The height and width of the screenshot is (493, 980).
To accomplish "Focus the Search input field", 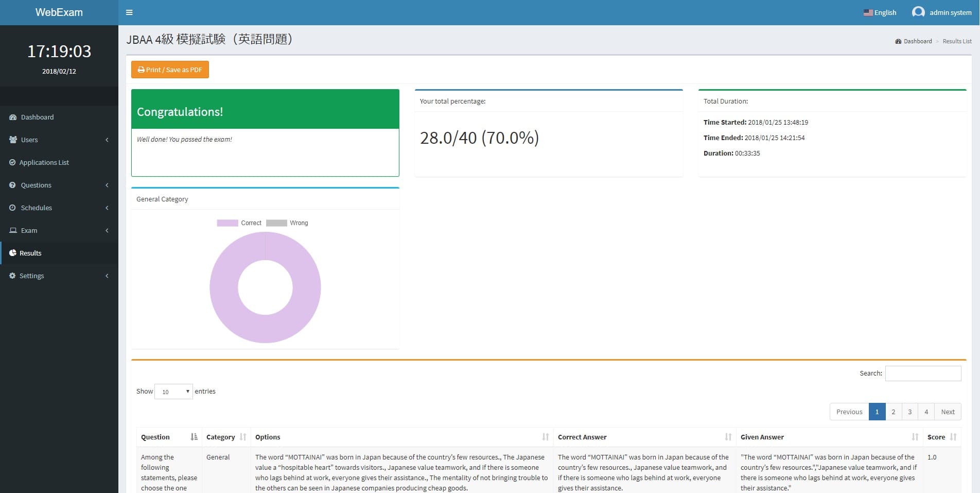I will (923, 373).
